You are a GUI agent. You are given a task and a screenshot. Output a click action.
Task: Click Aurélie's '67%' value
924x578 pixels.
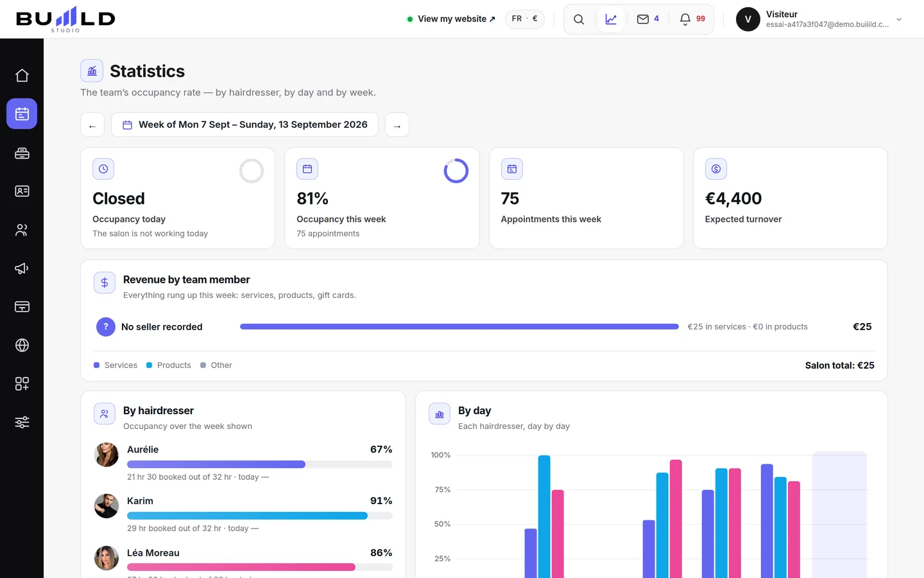381,450
